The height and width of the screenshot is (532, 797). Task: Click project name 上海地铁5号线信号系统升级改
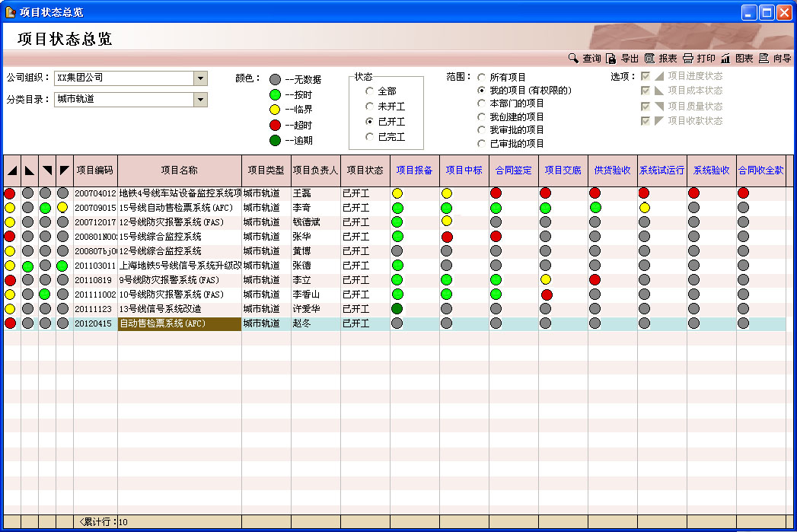click(x=180, y=266)
